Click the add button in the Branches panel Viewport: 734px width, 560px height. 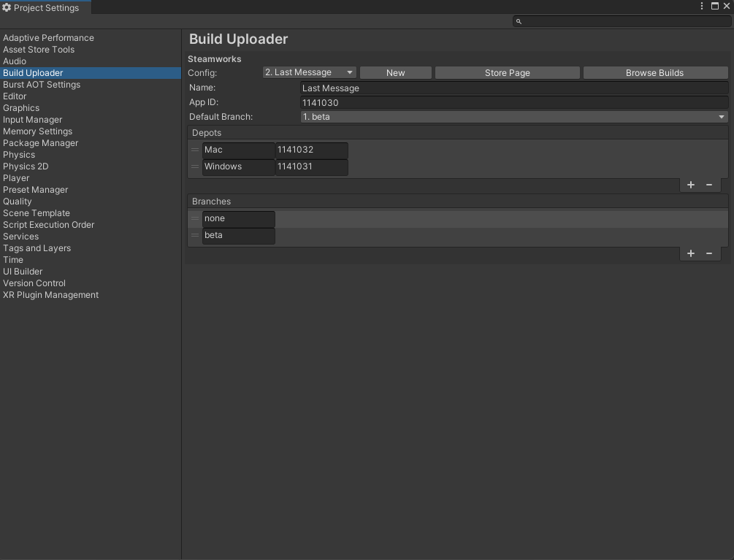coord(690,253)
